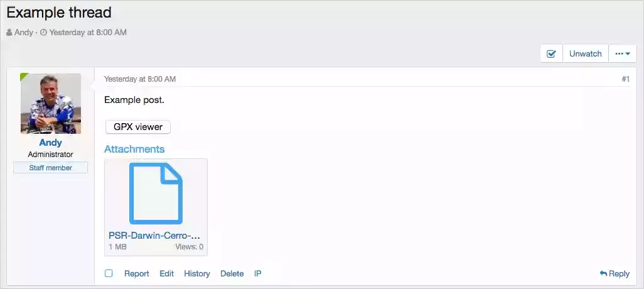Open Andy's profile name under avatar

[x=50, y=143]
